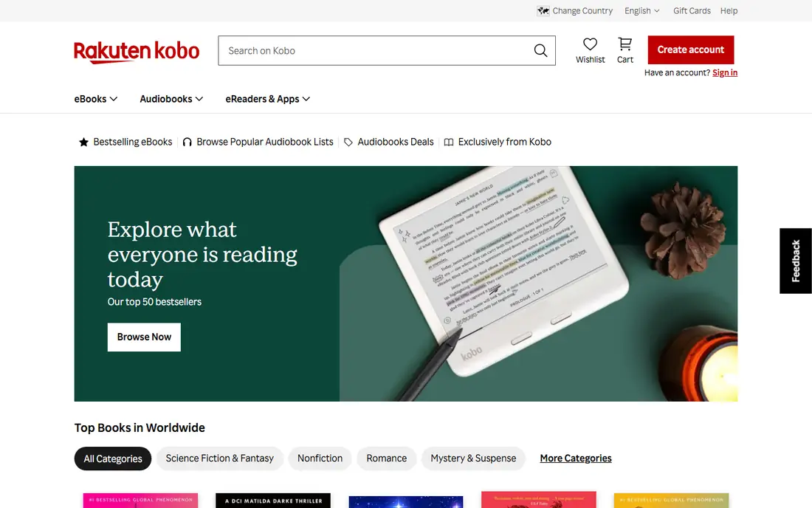Click the pink bestselling book cover
This screenshot has width=812, height=508.
pyautogui.click(x=140, y=500)
